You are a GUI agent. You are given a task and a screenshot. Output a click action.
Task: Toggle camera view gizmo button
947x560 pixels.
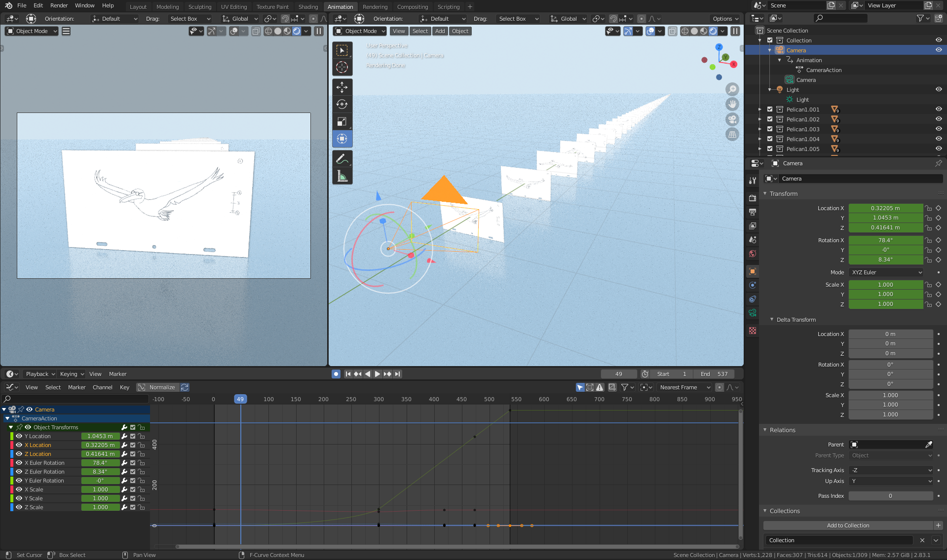click(x=732, y=119)
